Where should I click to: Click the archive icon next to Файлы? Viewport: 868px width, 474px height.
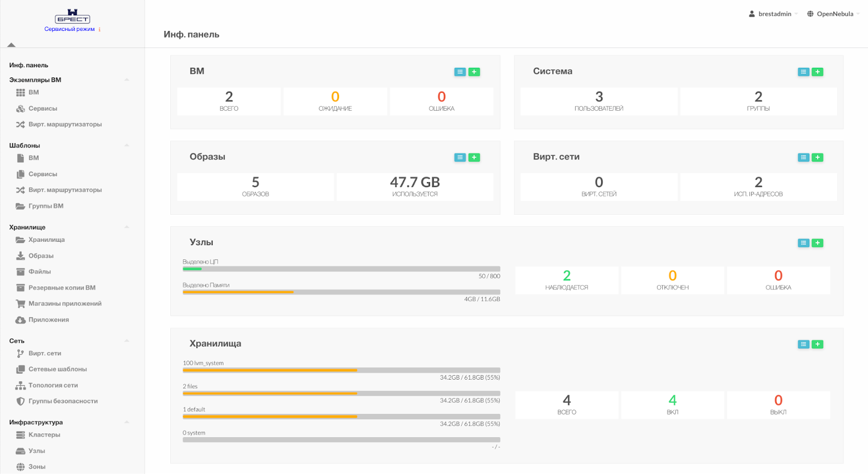point(21,272)
